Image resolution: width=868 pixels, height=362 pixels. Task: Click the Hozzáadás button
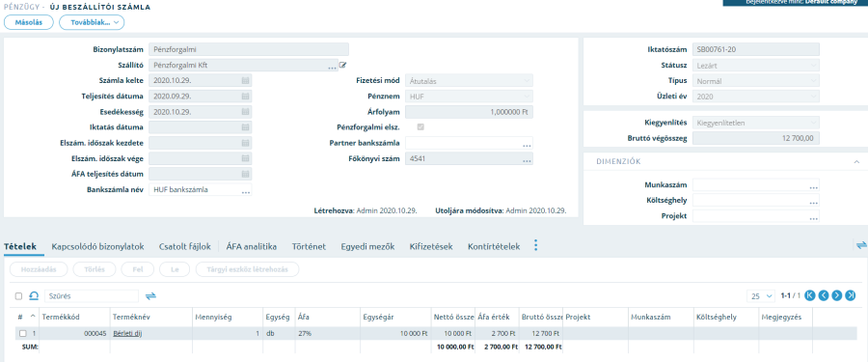click(39, 269)
